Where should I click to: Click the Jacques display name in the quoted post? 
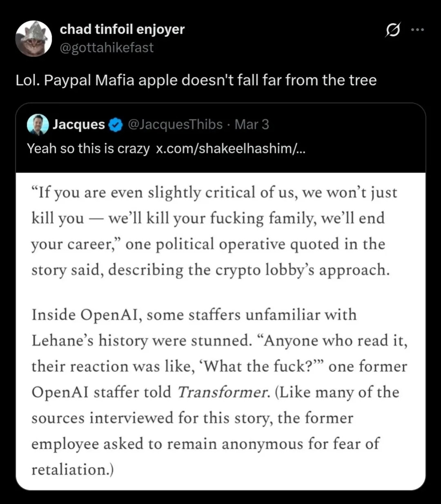(79, 124)
